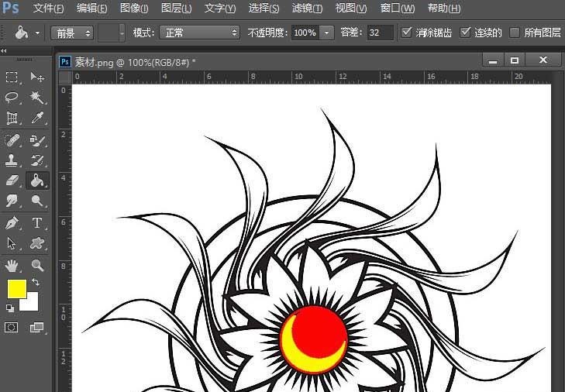
Task: Enable the all layers (所有图层) checkbox
Action: pos(515,33)
